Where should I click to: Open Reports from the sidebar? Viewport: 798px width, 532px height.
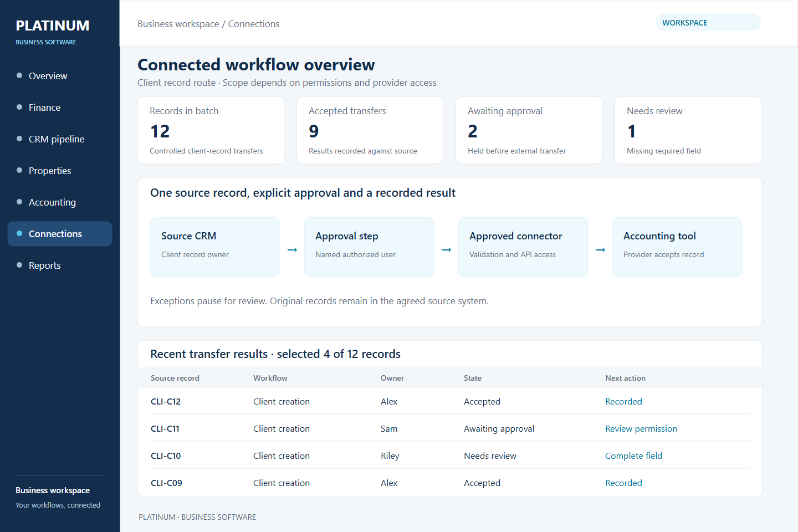[x=60, y=265]
